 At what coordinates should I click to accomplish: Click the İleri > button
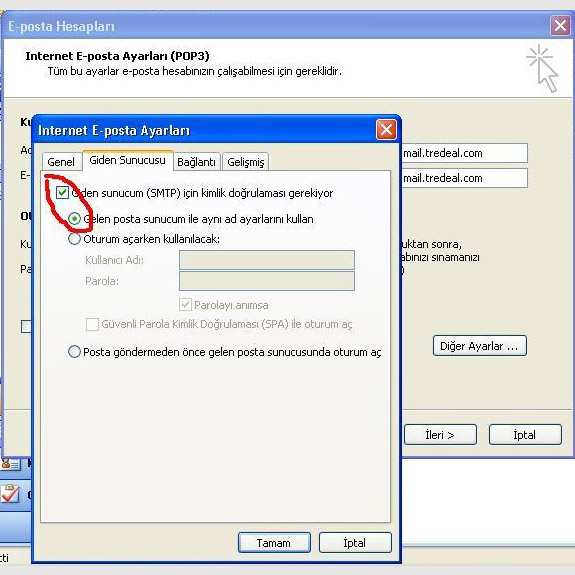point(440,435)
